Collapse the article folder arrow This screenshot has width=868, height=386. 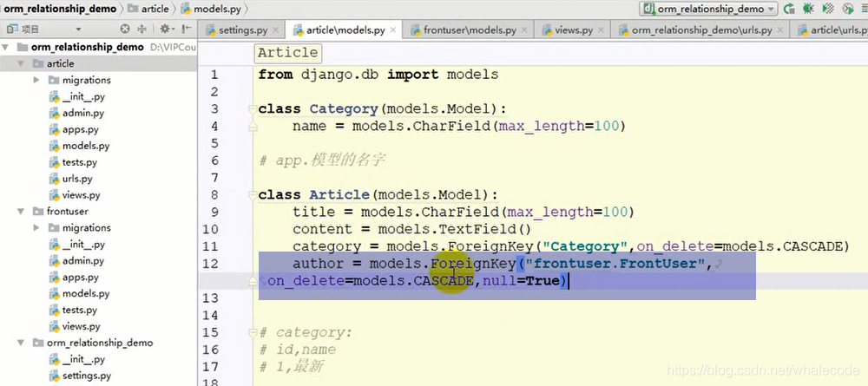tap(21, 63)
